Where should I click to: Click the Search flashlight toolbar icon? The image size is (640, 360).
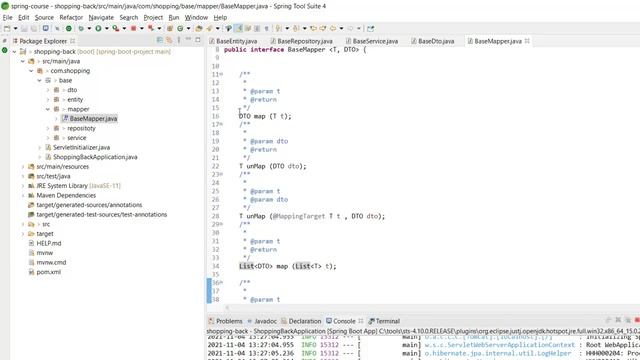point(209,29)
